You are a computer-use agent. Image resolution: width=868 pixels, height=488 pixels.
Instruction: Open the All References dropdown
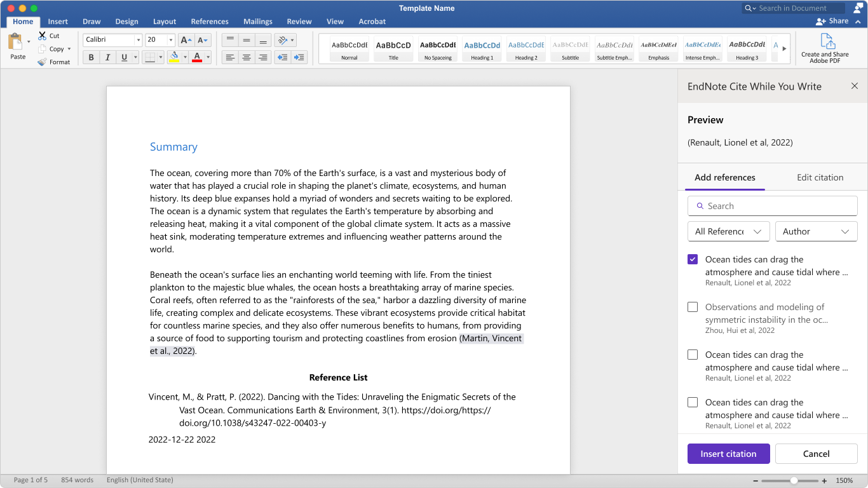pos(728,231)
